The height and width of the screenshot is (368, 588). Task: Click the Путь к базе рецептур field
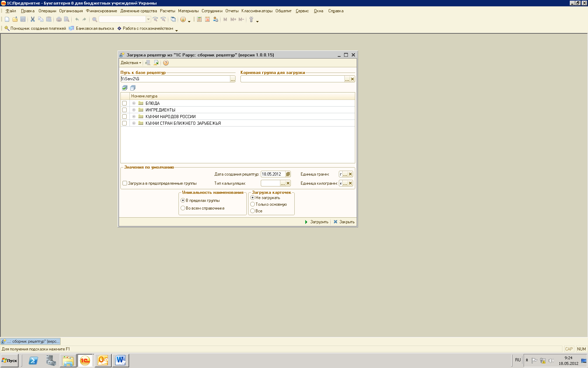pyautogui.click(x=175, y=79)
